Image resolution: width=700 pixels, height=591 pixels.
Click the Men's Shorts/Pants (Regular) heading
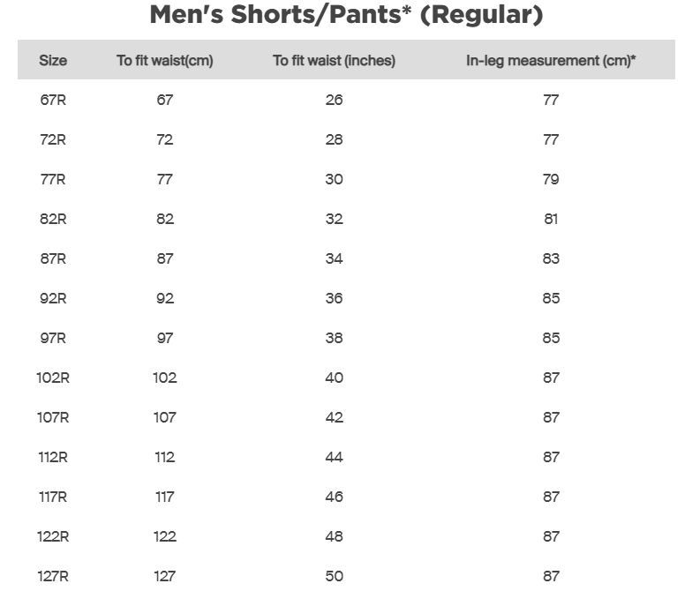click(346, 15)
